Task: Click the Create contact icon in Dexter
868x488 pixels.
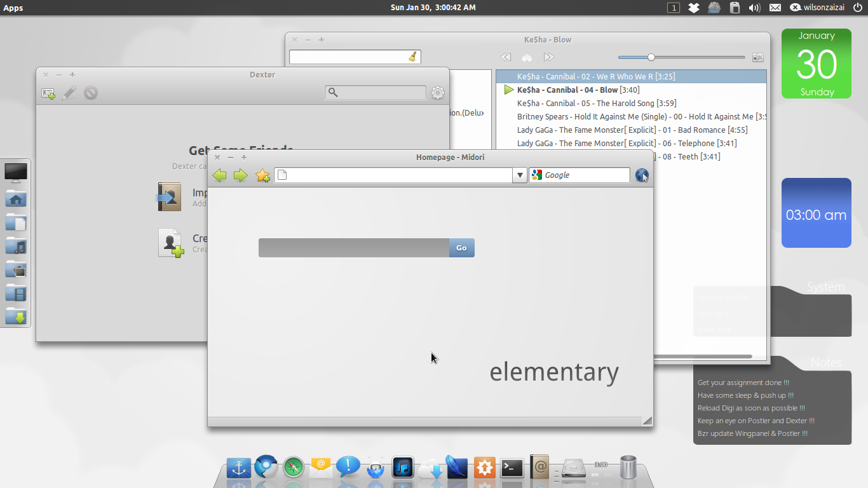Action: coord(171,243)
